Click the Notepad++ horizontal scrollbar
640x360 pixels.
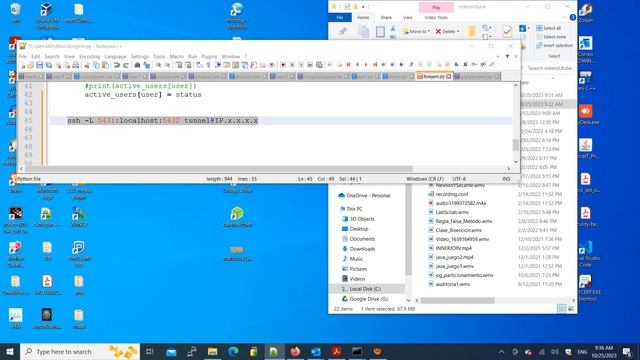[x=219, y=169]
